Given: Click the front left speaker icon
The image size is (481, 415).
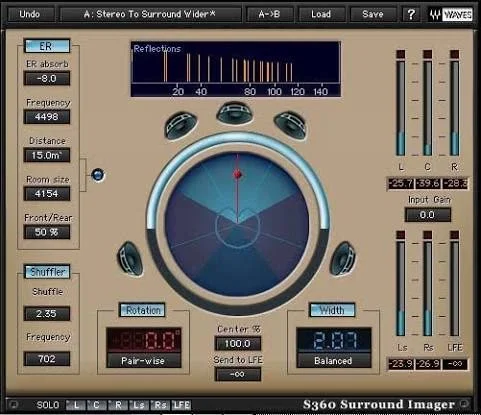Looking at the screenshot, I should (x=181, y=126).
